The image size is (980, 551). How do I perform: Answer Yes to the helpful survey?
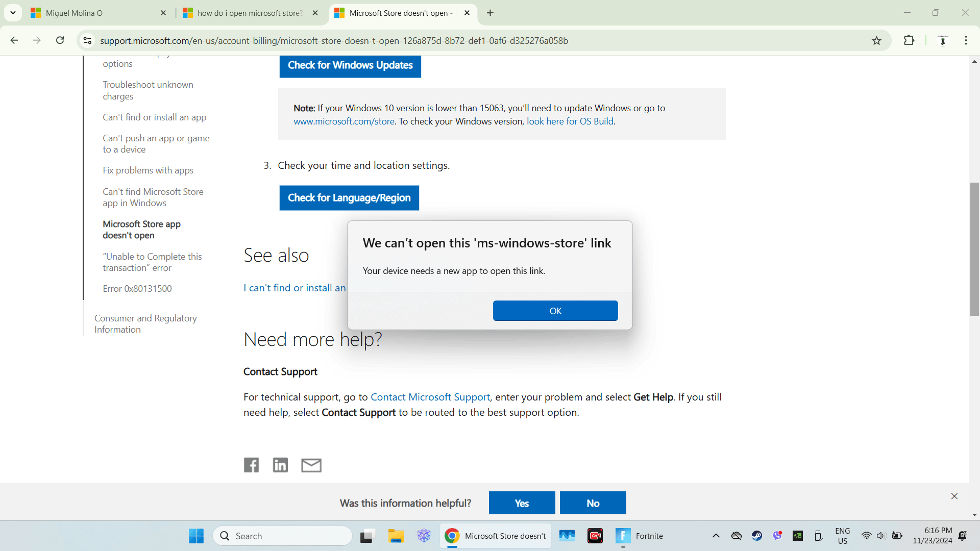click(522, 503)
